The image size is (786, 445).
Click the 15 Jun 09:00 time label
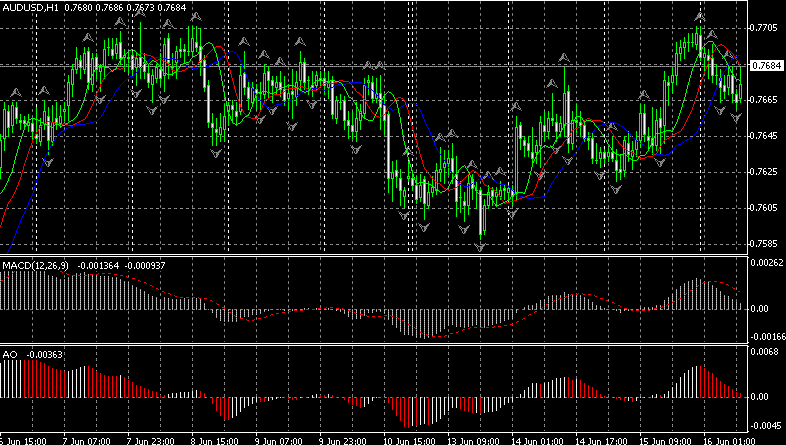click(665, 441)
